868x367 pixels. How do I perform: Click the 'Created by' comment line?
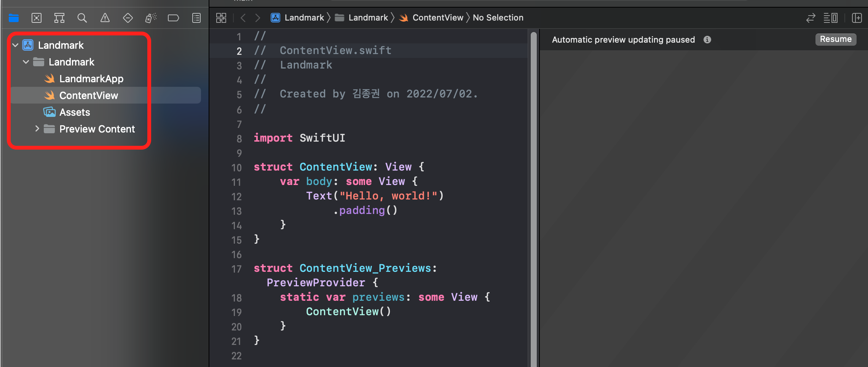point(365,94)
